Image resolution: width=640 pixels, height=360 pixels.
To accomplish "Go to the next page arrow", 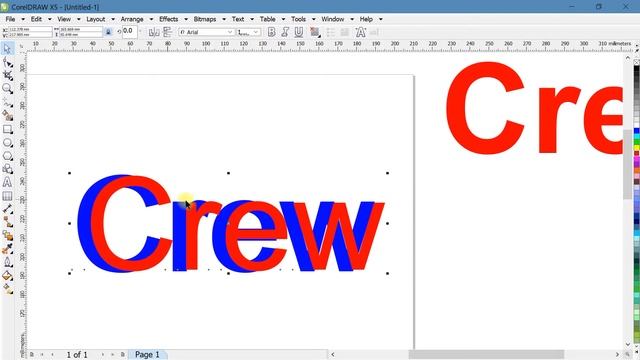I will pos(103,355).
